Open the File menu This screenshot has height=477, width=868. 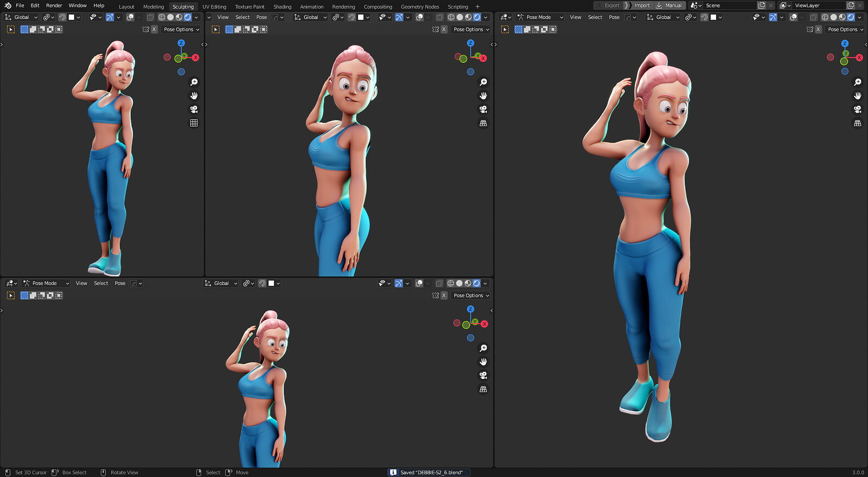coord(20,5)
